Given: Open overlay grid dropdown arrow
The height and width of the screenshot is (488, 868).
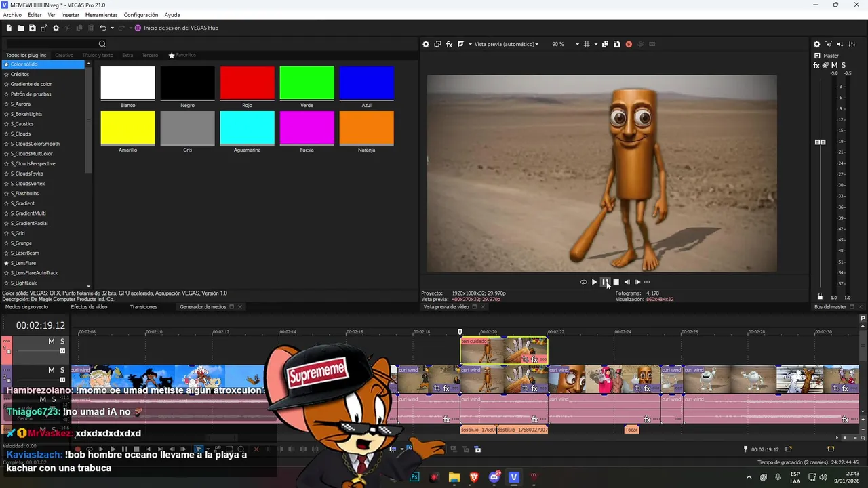Looking at the screenshot, I should (x=595, y=44).
